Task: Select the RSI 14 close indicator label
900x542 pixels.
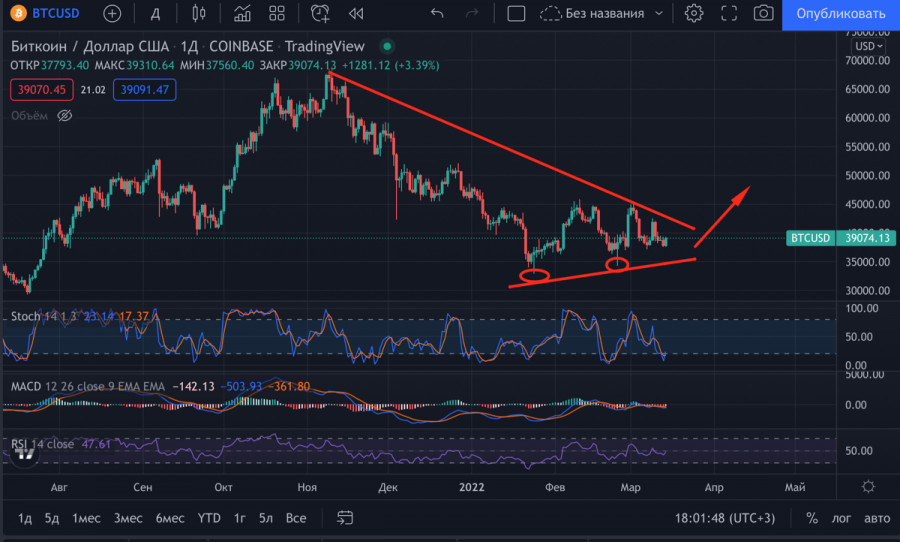Action: tap(42, 444)
